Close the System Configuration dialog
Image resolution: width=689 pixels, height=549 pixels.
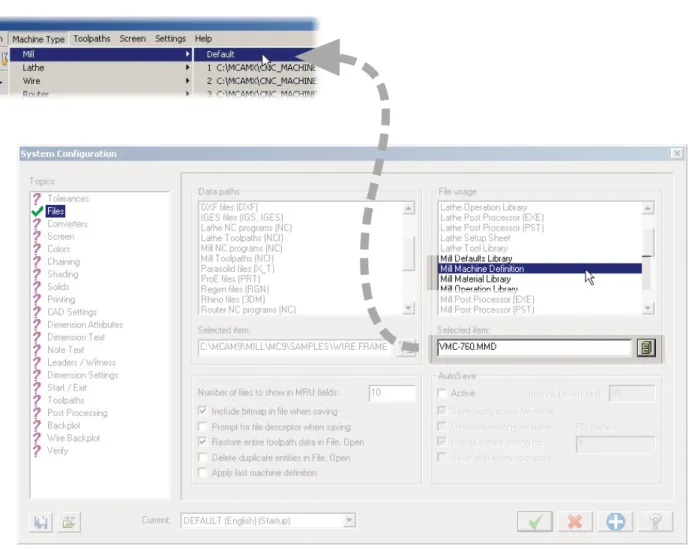[x=677, y=153]
